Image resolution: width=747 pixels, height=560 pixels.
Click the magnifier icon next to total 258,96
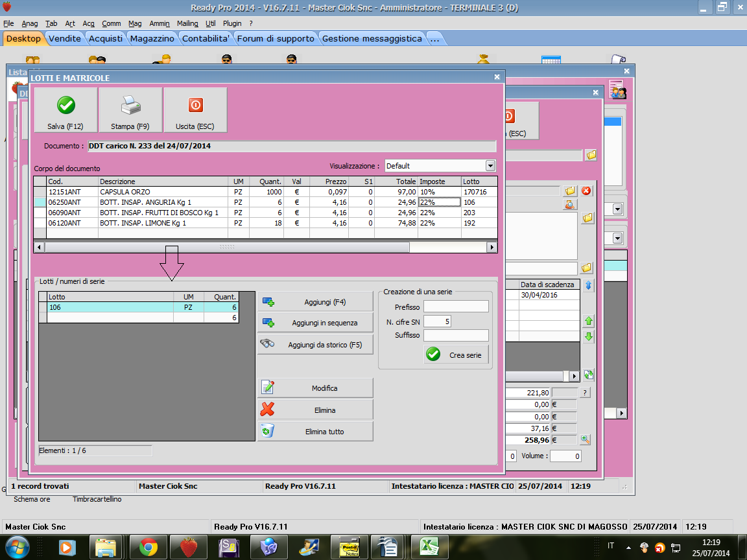pos(585,440)
